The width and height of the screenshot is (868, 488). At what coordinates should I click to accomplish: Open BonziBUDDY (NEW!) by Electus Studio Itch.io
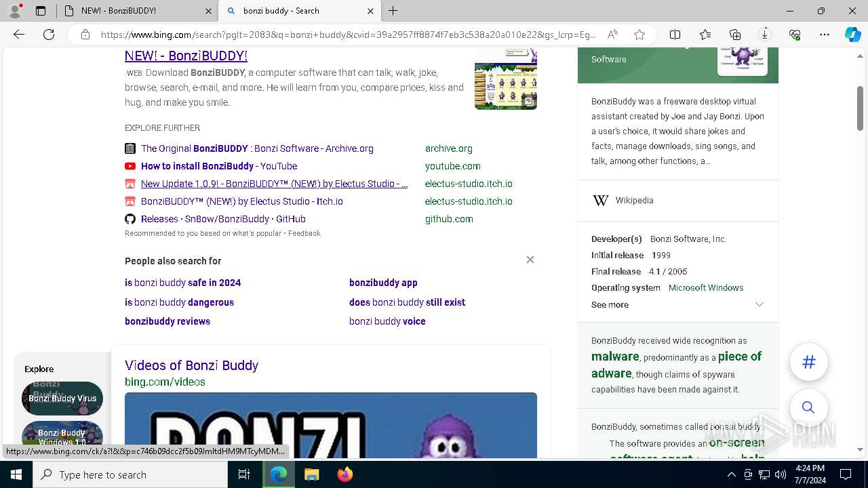pyautogui.click(x=242, y=201)
